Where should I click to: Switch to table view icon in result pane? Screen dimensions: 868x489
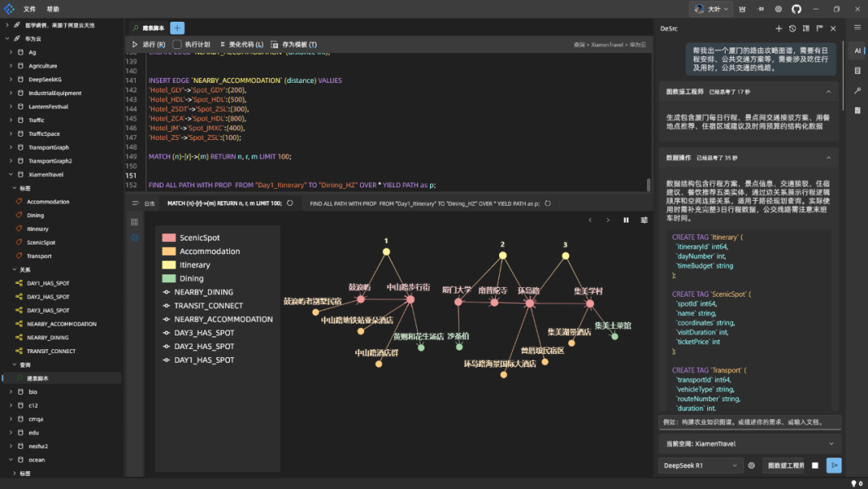click(134, 222)
